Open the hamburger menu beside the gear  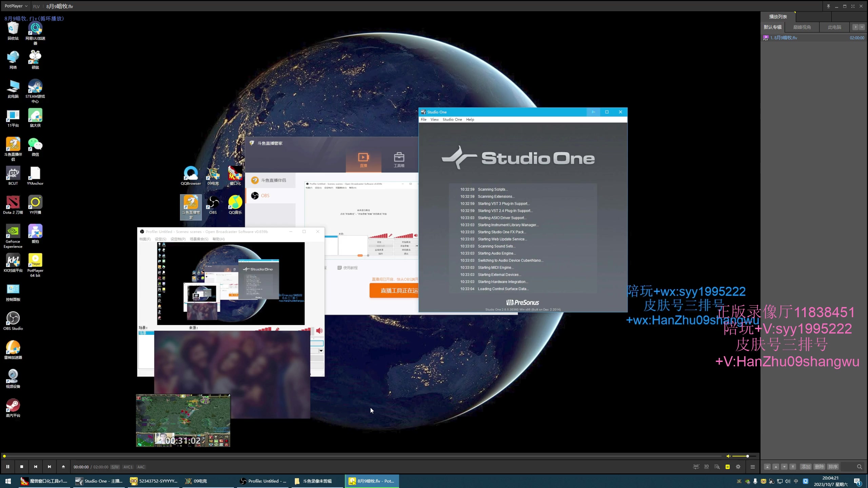click(x=753, y=467)
